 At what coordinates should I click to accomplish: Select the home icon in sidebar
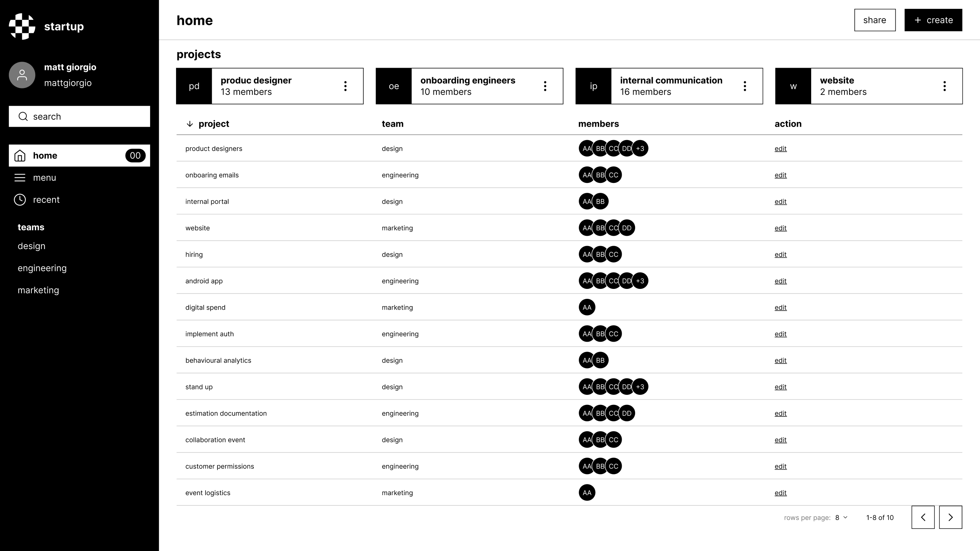point(20,155)
